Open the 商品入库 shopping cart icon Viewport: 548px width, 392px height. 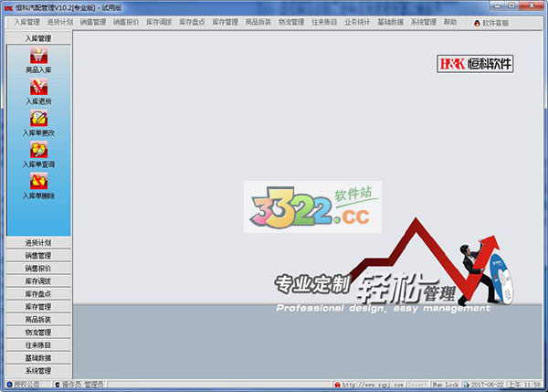pyautogui.click(x=38, y=56)
